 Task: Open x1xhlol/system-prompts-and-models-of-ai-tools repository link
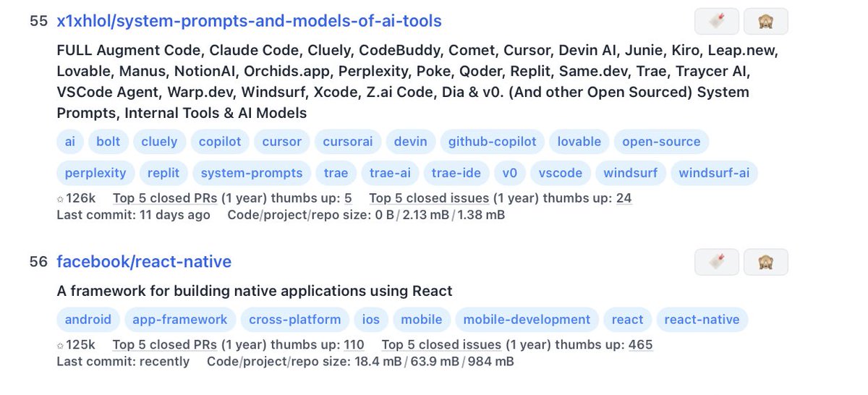pos(249,22)
